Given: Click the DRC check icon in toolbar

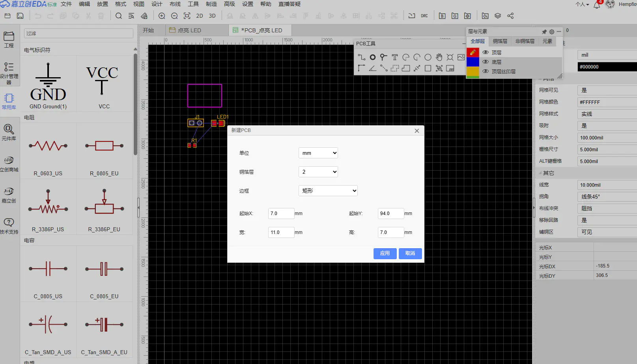Looking at the screenshot, I should pyautogui.click(x=424, y=16).
